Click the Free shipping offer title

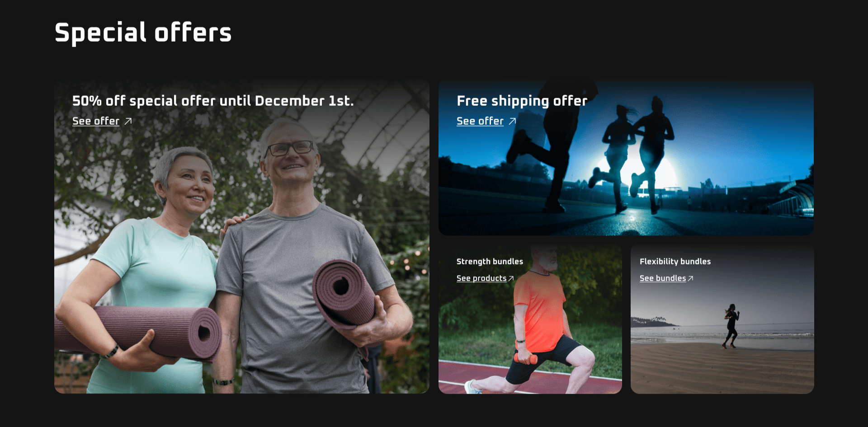[522, 101]
